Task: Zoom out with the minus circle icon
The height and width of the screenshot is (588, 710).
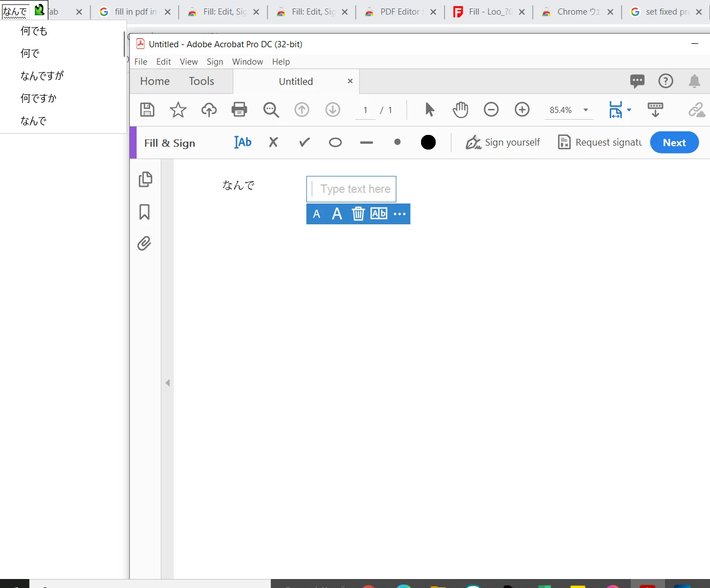Action: tap(491, 110)
